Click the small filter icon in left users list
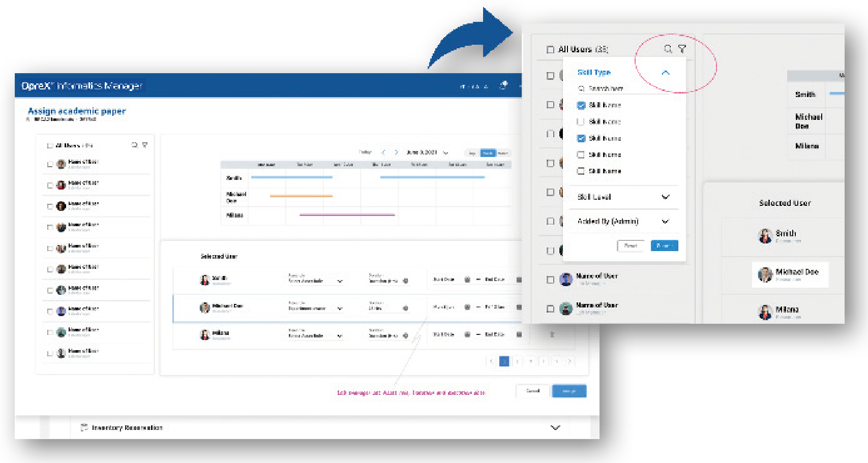Image resolution: width=868 pixels, height=463 pixels. coord(145,145)
